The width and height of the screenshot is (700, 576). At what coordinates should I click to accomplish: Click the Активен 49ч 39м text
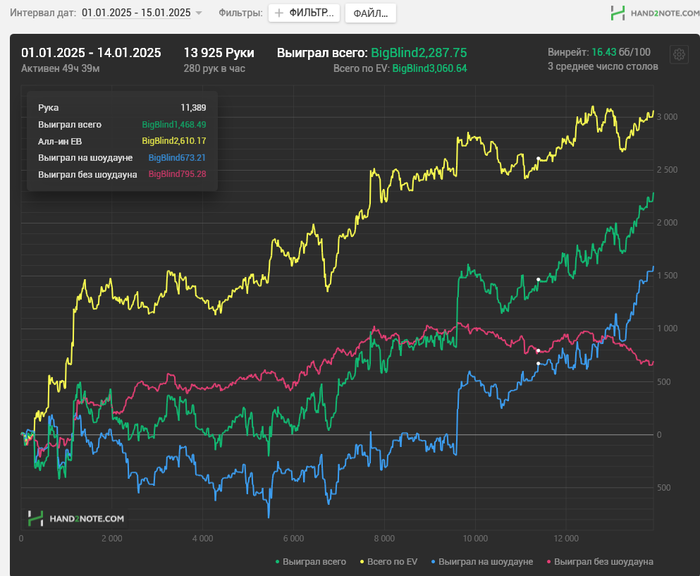pos(60,68)
